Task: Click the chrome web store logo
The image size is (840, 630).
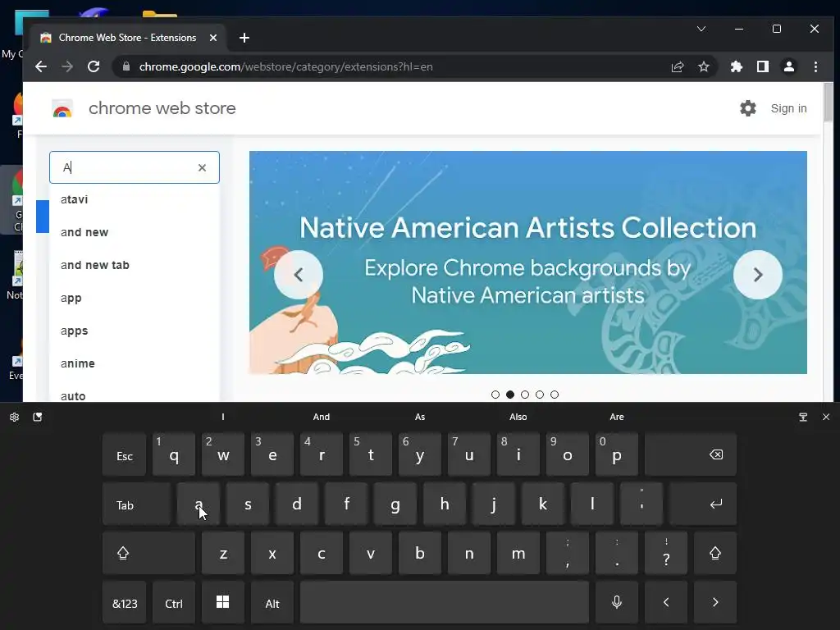Action: (62, 109)
